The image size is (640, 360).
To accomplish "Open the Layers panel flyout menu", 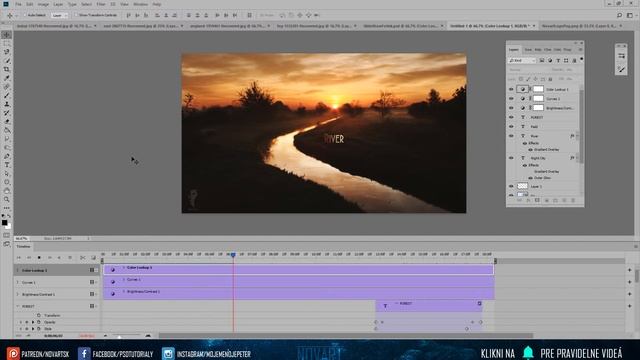I will point(580,50).
